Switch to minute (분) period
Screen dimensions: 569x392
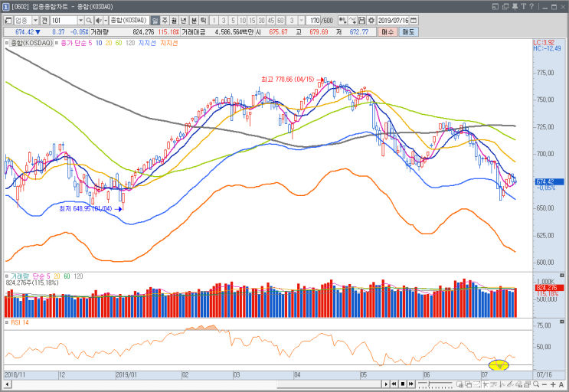point(194,21)
